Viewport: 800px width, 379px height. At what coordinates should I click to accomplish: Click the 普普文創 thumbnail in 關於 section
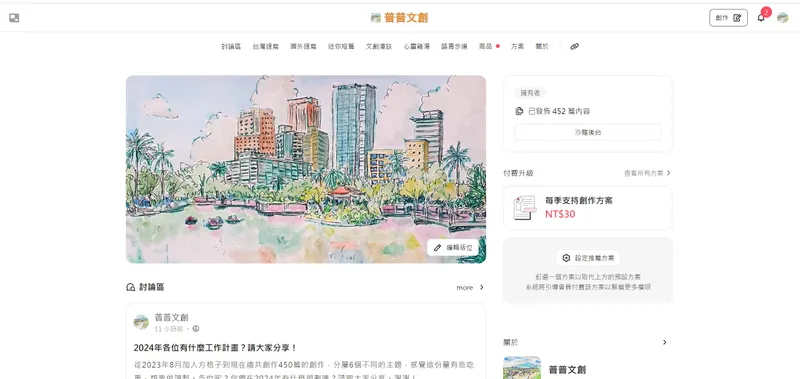pyautogui.click(x=521, y=367)
